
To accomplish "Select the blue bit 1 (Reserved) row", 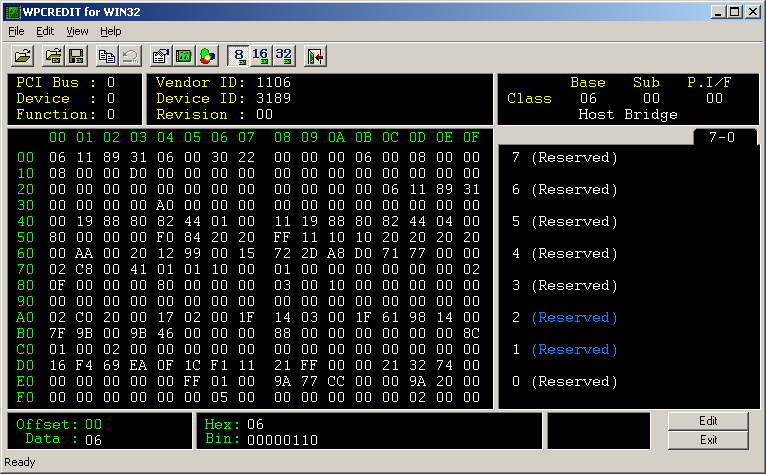I will [565, 349].
